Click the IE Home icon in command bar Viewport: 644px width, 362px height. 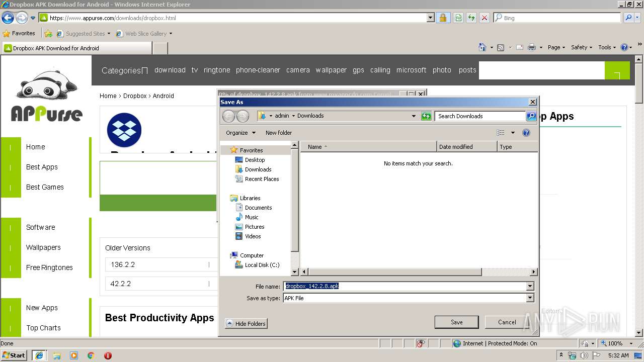pyautogui.click(x=482, y=47)
